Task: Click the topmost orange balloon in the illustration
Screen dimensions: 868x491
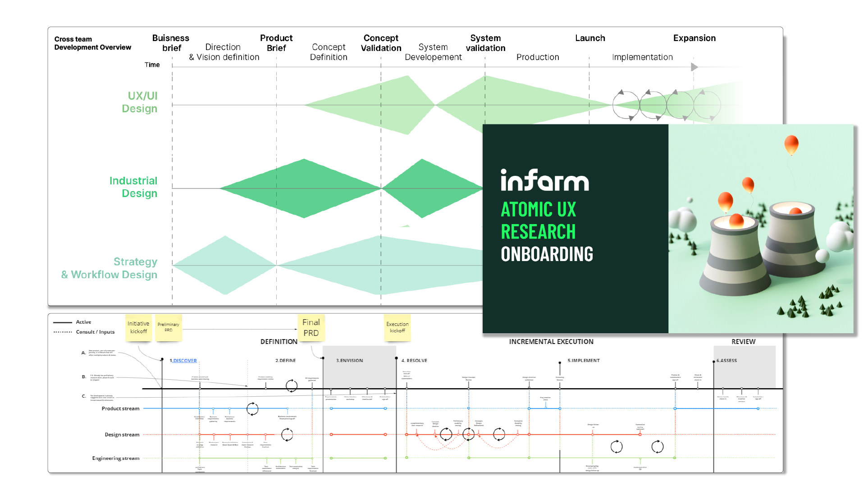Action: 791,145
